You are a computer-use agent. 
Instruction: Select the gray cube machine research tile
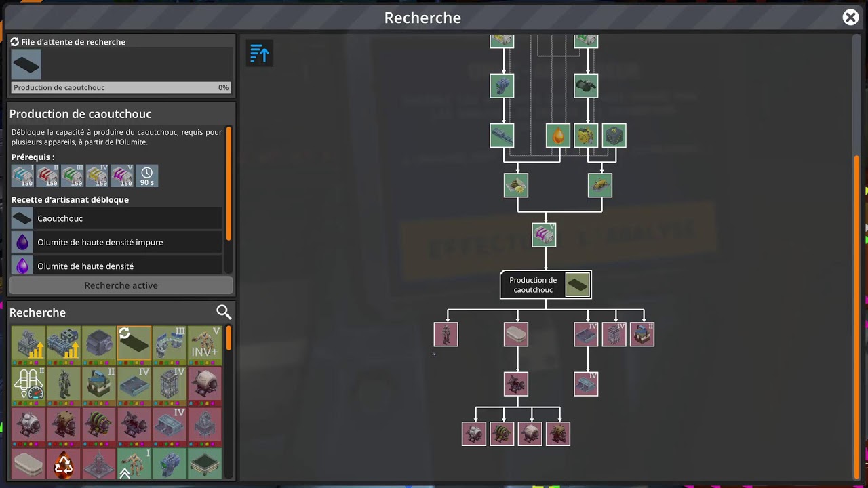(x=99, y=344)
